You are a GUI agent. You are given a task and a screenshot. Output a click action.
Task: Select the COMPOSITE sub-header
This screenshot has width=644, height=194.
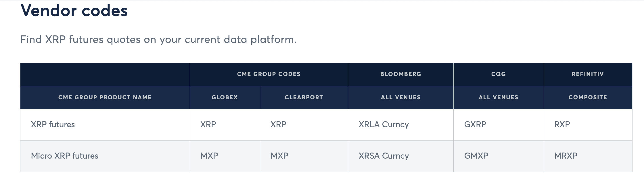click(587, 97)
